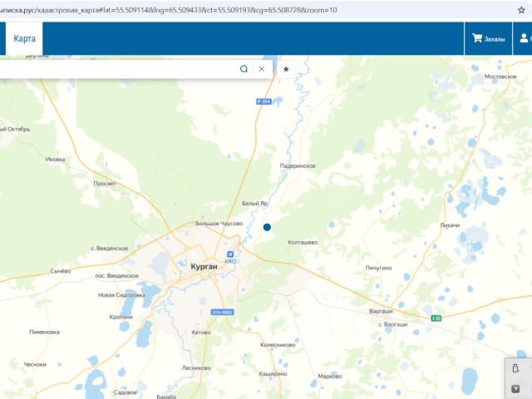Click the Марково label
The height and width of the screenshot is (399, 532).
point(330,377)
